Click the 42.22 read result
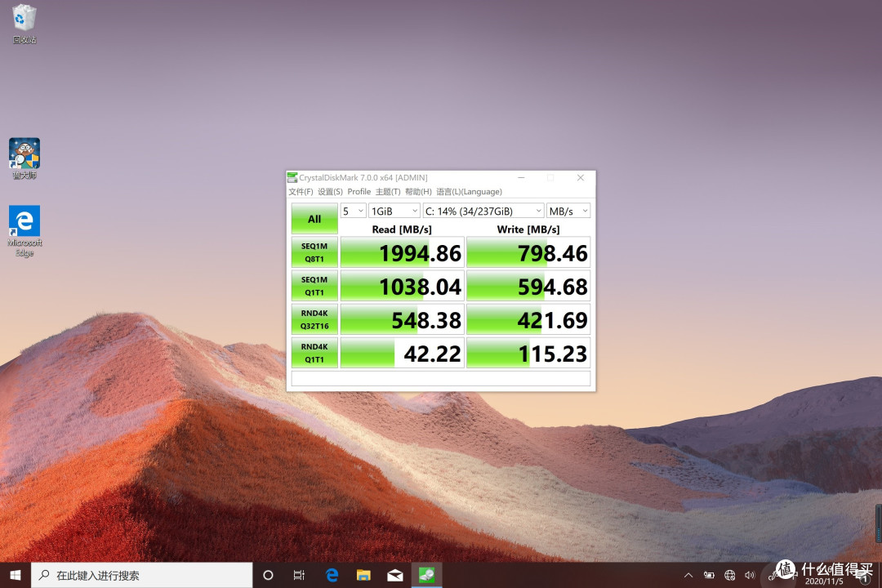The width and height of the screenshot is (882, 588). tap(402, 353)
